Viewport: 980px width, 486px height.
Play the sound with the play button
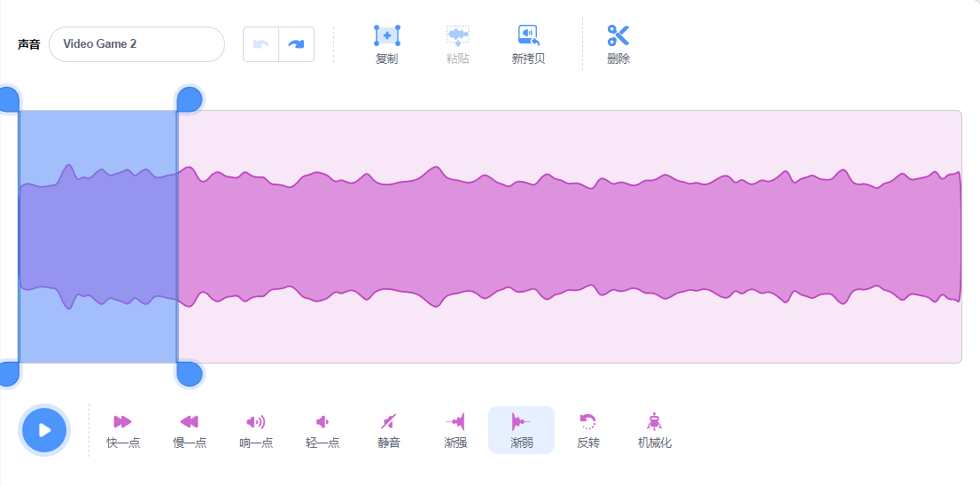tap(44, 430)
